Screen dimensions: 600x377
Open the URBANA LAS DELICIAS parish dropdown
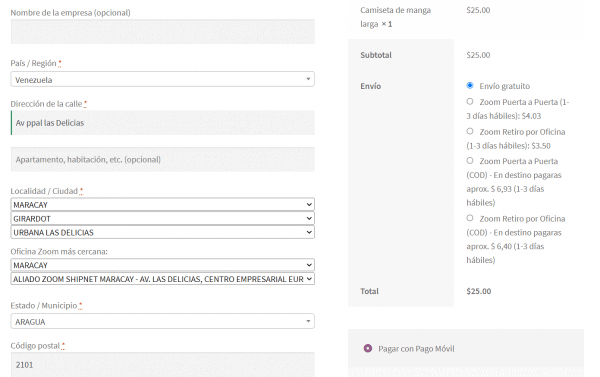(163, 232)
